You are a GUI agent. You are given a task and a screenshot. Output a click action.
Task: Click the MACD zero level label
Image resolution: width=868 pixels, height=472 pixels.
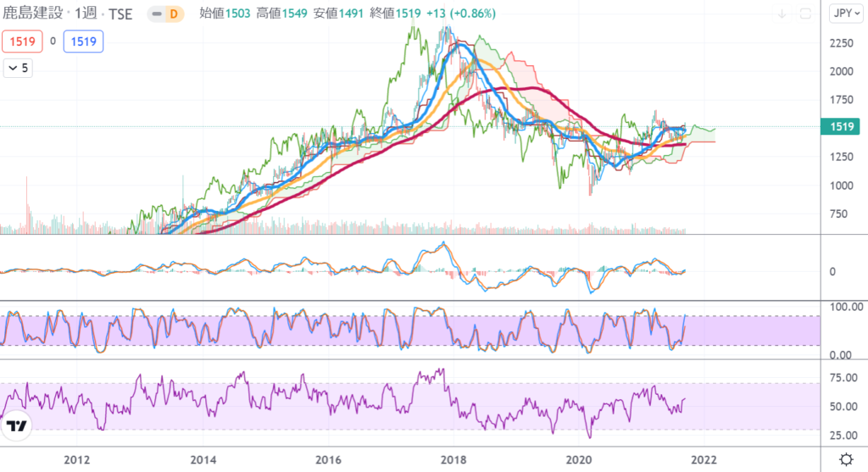[832, 272]
